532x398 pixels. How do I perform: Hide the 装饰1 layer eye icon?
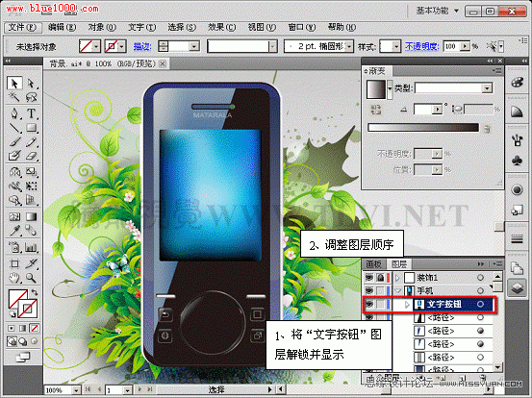pyautogui.click(x=369, y=278)
